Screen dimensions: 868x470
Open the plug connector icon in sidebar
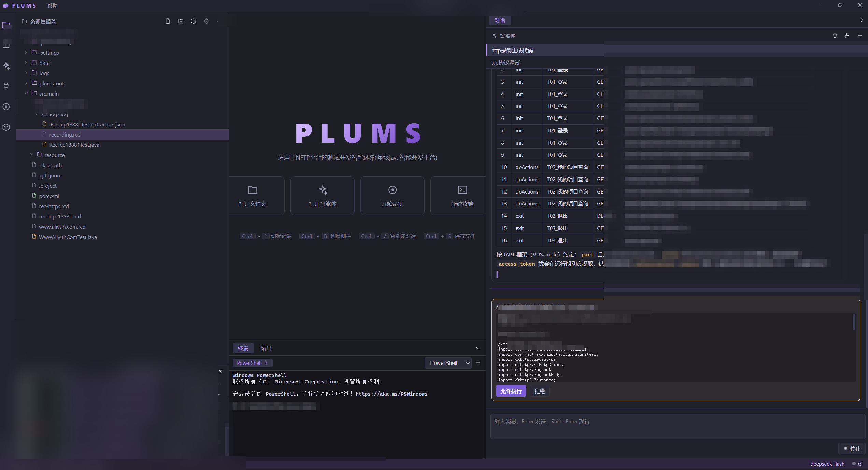pos(6,86)
